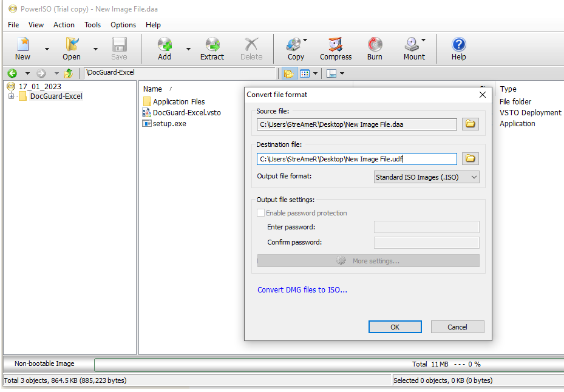Click the Open toolbar icon
The image size is (564, 392).
[x=72, y=49]
